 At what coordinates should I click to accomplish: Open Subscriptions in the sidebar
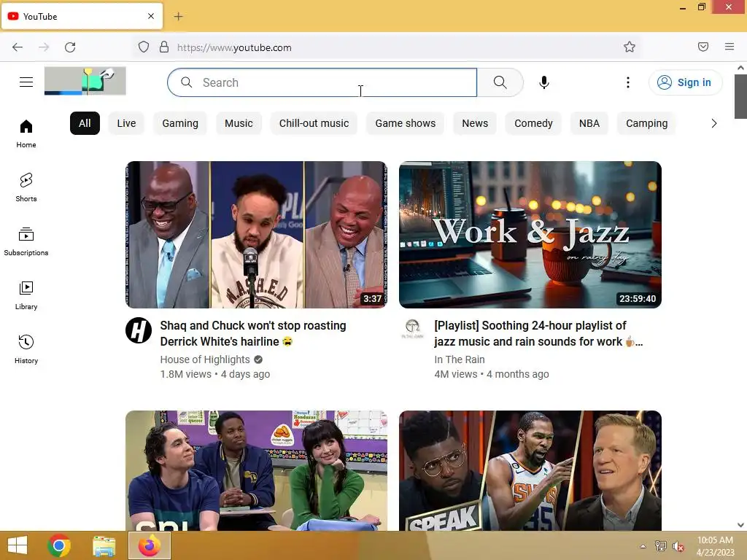click(x=26, y=242)
